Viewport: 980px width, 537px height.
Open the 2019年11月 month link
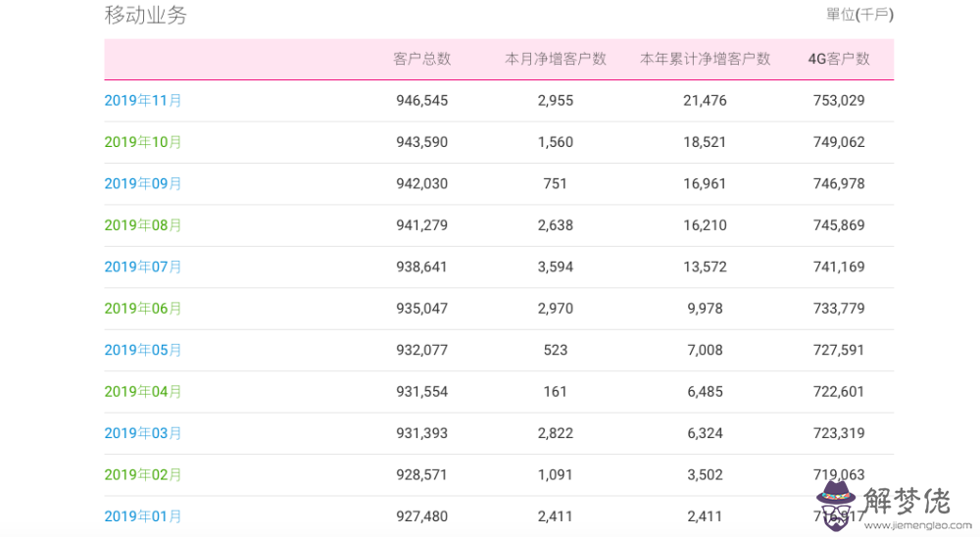143,100
